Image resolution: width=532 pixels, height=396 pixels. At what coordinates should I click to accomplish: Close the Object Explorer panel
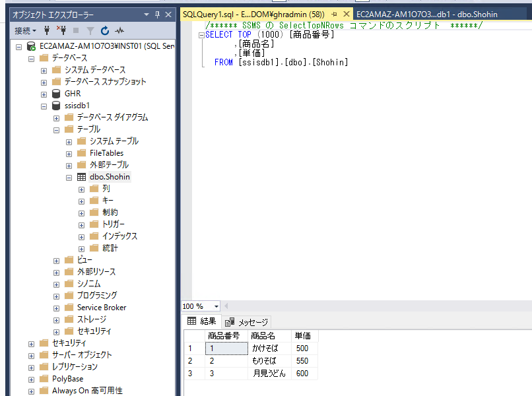[x=168, y=15]
